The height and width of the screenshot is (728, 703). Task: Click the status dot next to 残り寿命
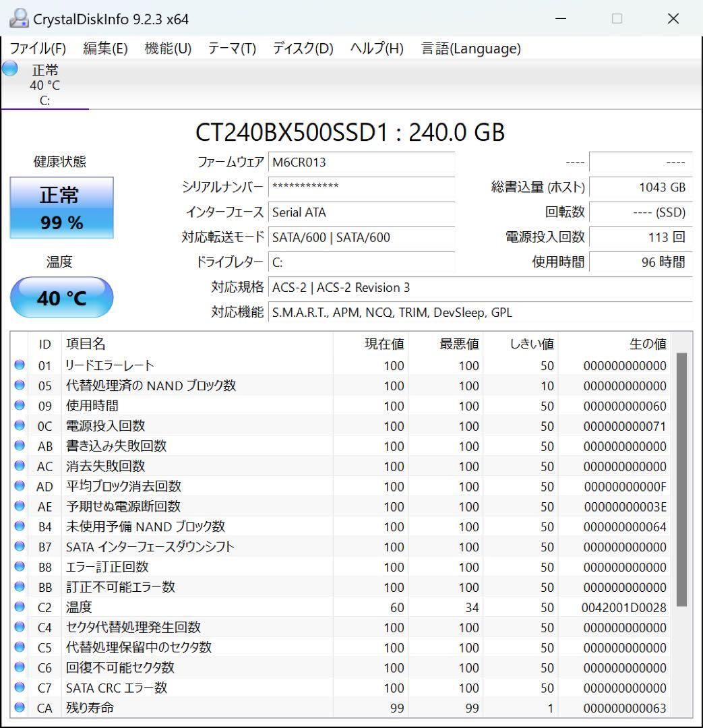click(x=21, y=708)
